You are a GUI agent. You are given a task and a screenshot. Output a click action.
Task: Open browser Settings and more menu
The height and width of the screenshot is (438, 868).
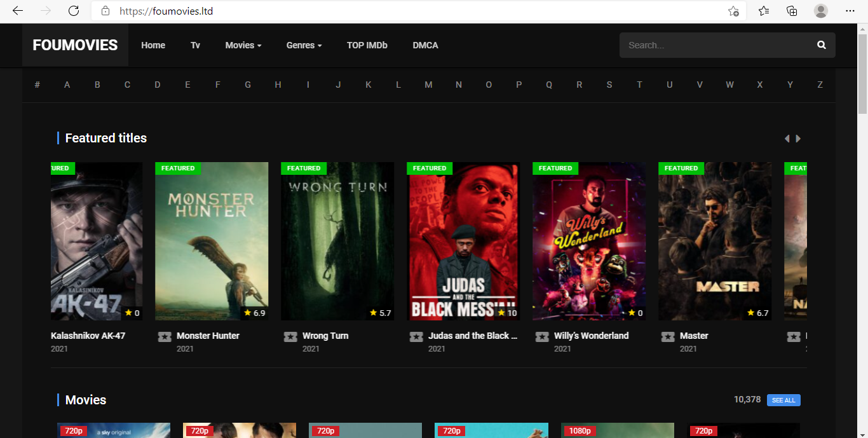[850, 11]
